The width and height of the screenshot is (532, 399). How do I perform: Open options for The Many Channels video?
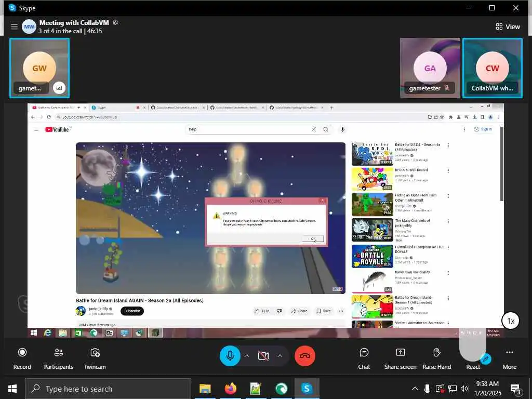coord(448,221)
